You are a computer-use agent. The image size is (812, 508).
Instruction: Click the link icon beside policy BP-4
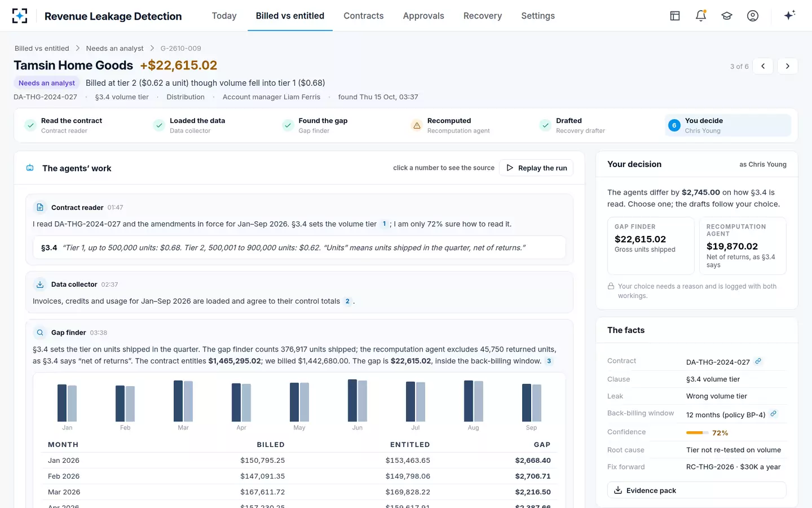point(774,414)
